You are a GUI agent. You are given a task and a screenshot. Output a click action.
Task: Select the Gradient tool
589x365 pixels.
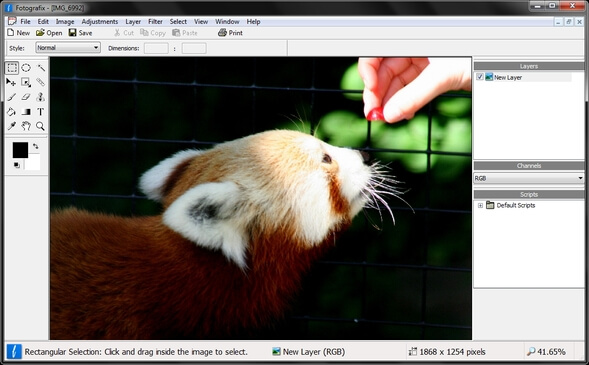click(26, 112)
